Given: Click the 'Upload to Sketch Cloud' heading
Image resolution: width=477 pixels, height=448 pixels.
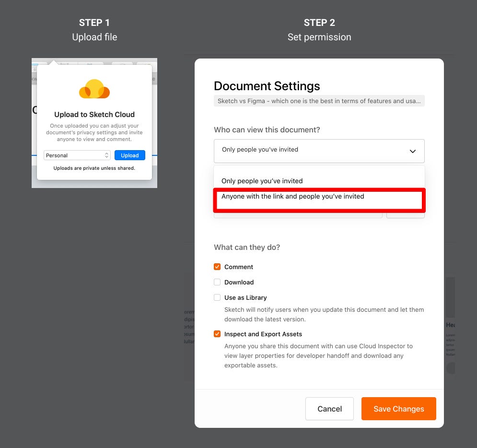Looking at the screenshot, I should [x=94, y=115].
